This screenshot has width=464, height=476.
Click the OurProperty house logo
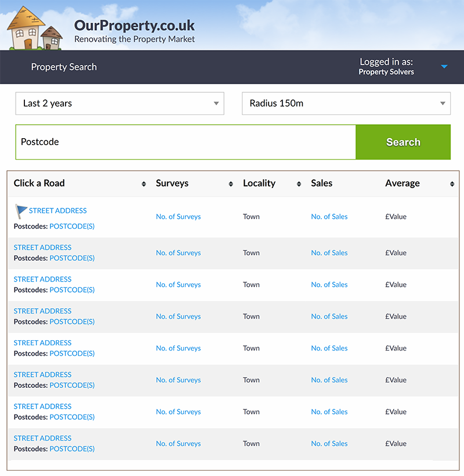coord(35,28)
